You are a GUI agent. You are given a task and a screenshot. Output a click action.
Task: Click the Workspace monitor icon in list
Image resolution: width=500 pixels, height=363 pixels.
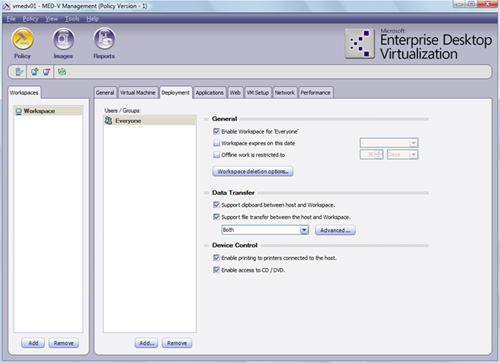tap(19, 111)
